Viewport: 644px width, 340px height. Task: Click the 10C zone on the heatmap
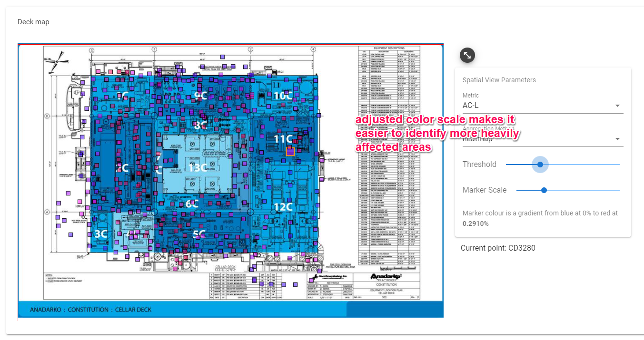pyautogui.click(x=283, y=96)
